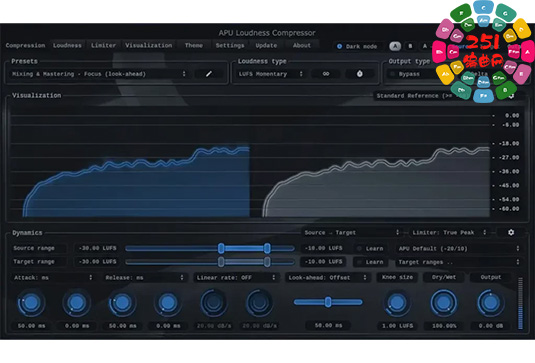This screenshot has height=363, width=535.
Task: Click the Source range minimum -30.00 LUFS field
Action: click(97, 248)
